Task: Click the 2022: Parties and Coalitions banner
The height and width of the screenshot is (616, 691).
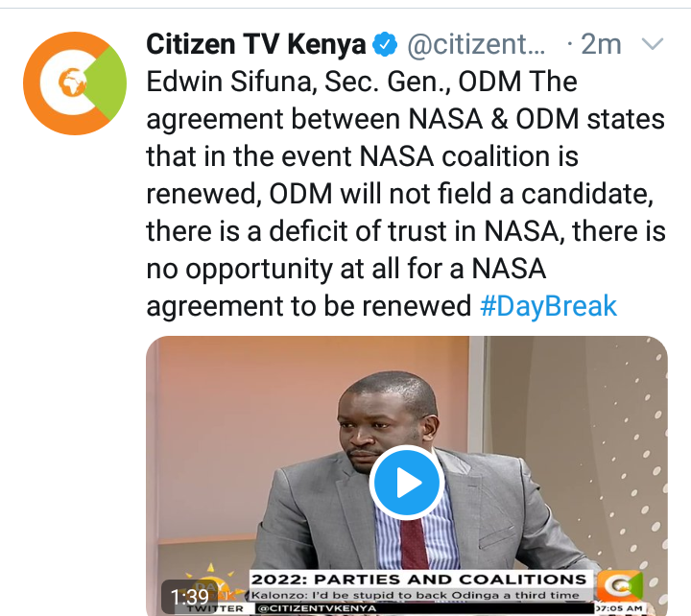Action: [x=419, y=579]
